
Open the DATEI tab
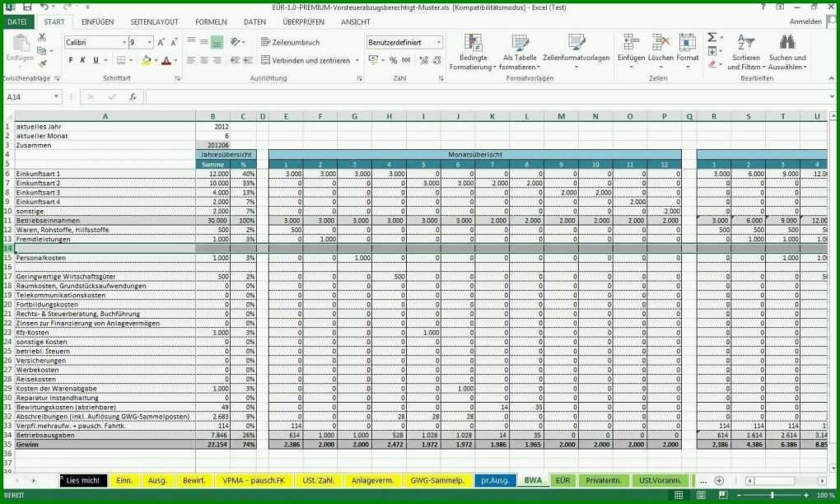point(17,22)
